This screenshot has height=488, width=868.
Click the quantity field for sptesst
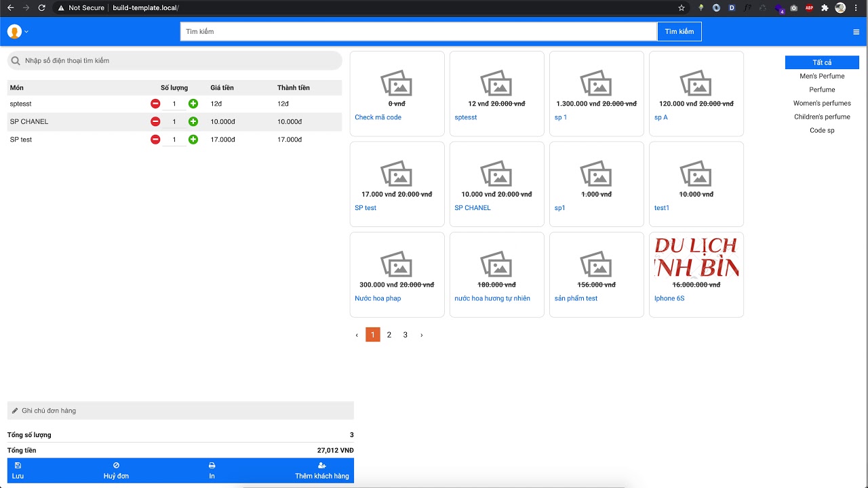pos(174,104)
